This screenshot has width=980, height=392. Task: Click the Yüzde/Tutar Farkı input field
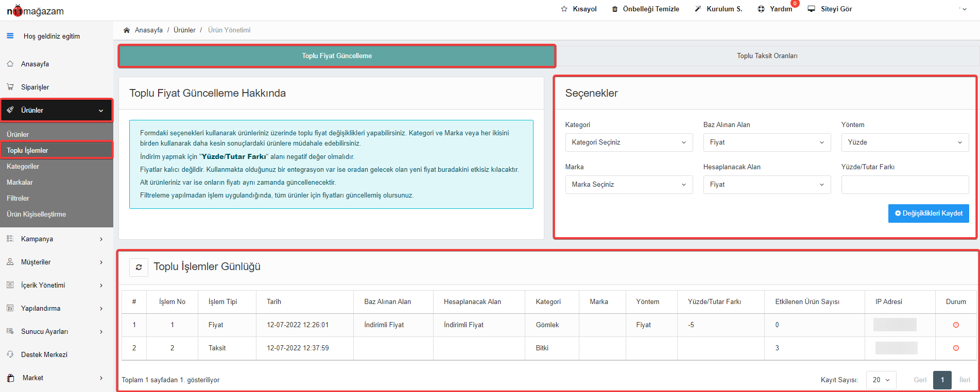click(x=905, y=185)
